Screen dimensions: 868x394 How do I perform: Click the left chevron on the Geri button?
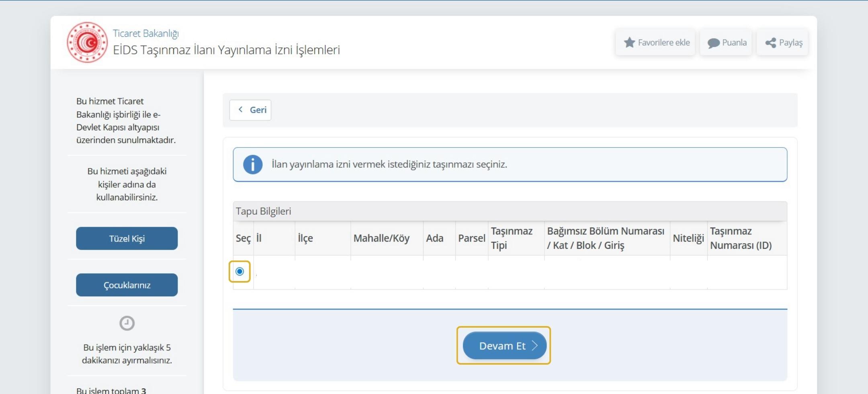[x=241, y=109]
